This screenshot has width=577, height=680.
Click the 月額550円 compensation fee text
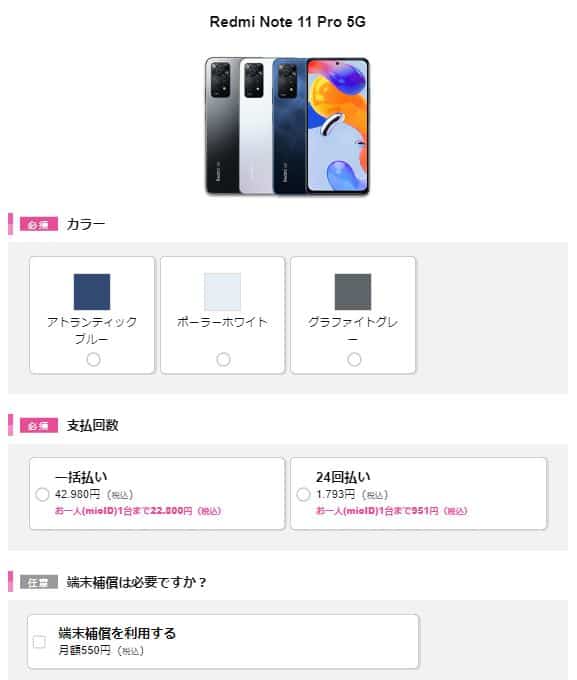[101, 651]
